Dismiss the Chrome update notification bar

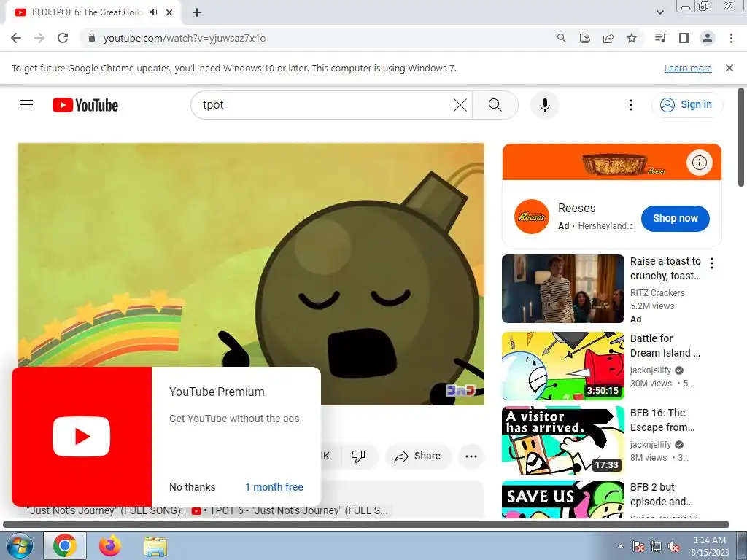[729, 68]
